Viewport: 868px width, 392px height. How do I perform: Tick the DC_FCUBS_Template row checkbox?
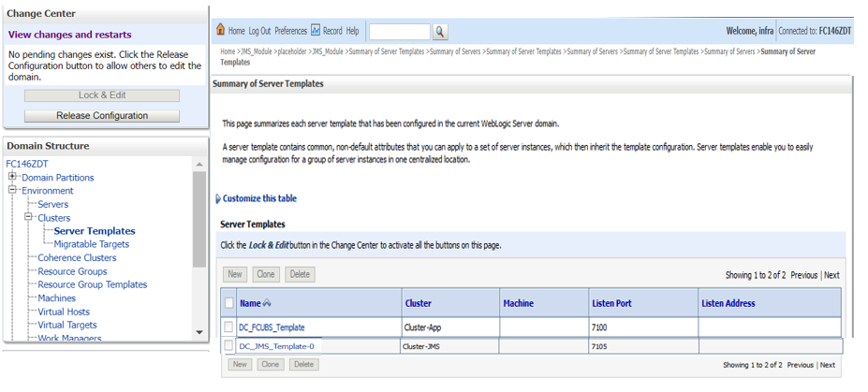tap(228, 327)
